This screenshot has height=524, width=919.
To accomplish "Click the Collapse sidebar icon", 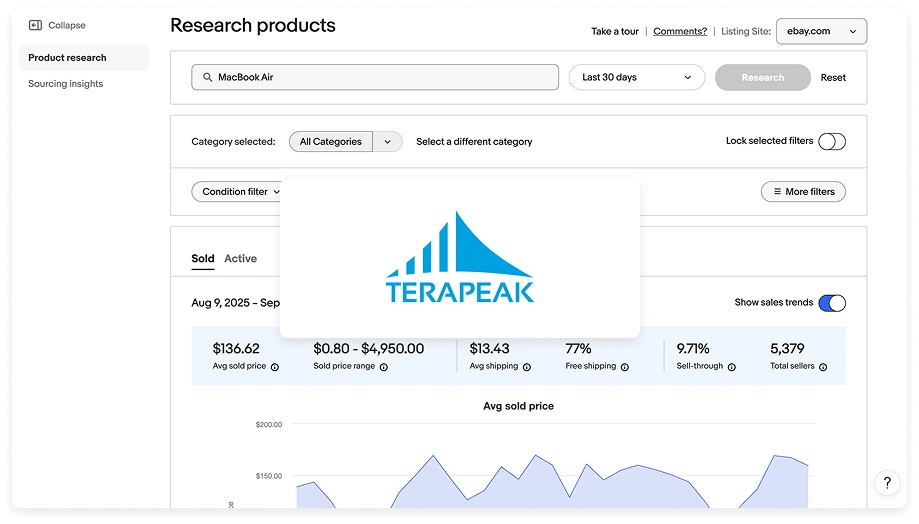I will click(x=35, y=25).
